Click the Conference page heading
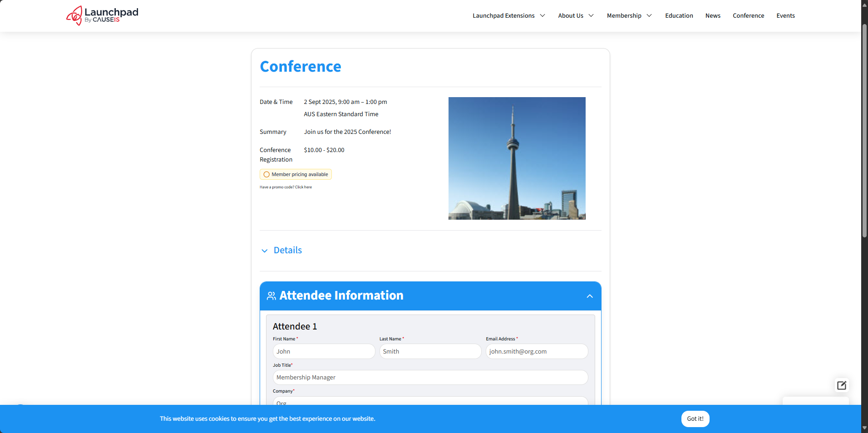Screen dimensions: 868x433 (x=301, y=67)
